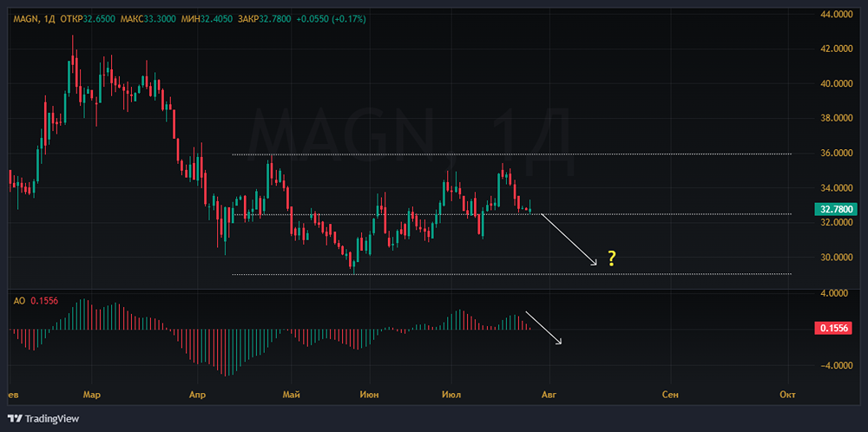The image size is (868, 432).
Task: Click the low value 32.4050
Action: tap(216, 19)
